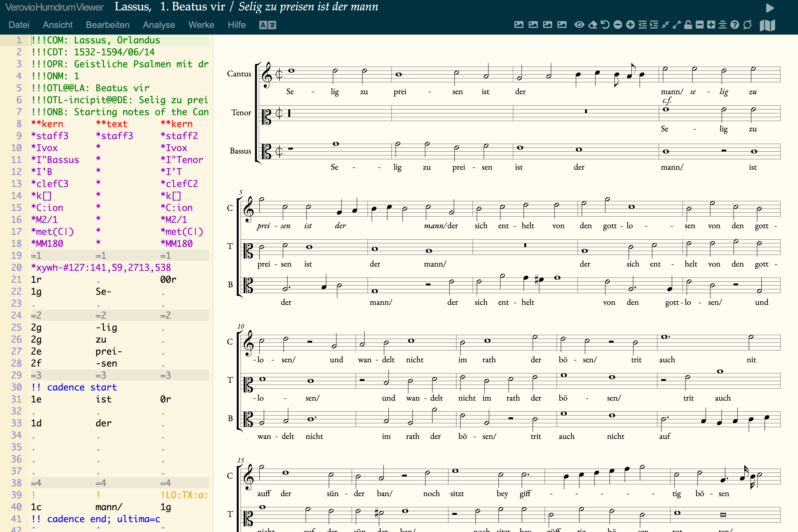The width and height of the screenshot is (798, 532).
Task: Open the Analyse menu
Action: point(159,25)
